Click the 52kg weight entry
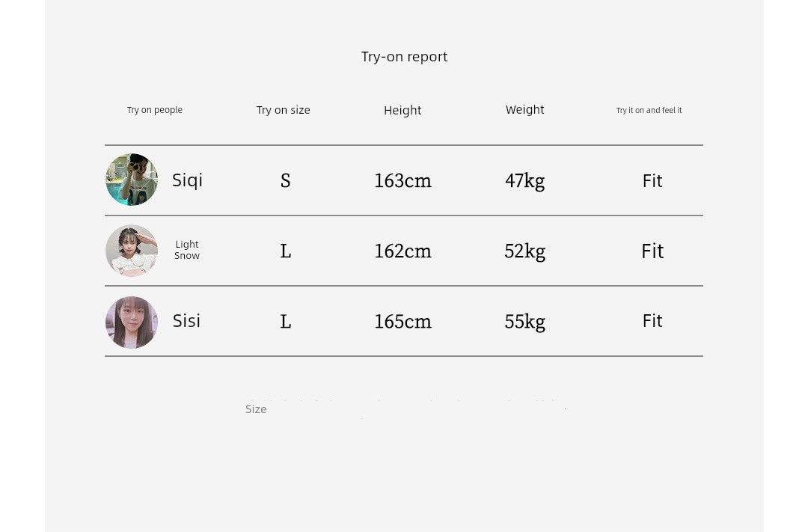 coord(524,251)
